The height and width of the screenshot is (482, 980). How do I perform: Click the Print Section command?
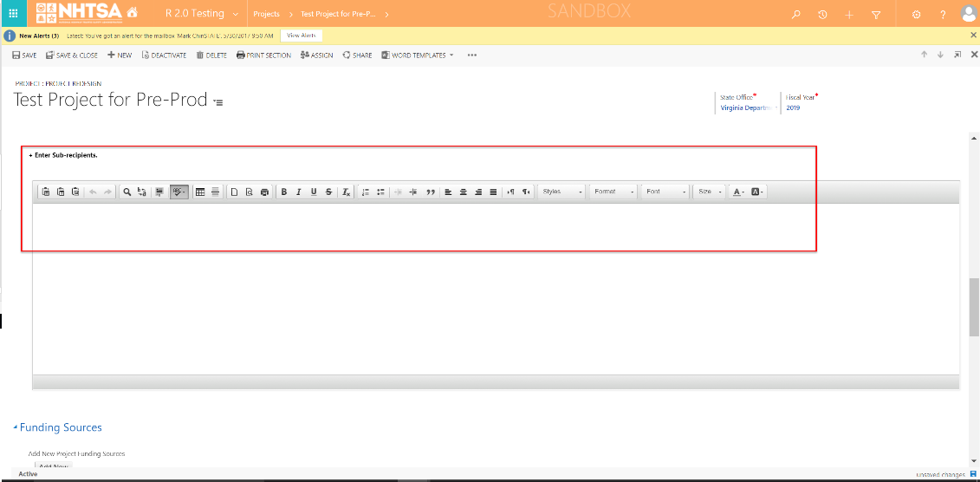click(x=263, y=55)
